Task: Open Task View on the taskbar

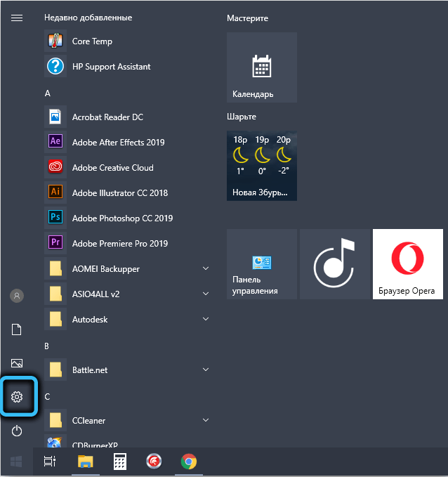Action: (x=50, y=462)
